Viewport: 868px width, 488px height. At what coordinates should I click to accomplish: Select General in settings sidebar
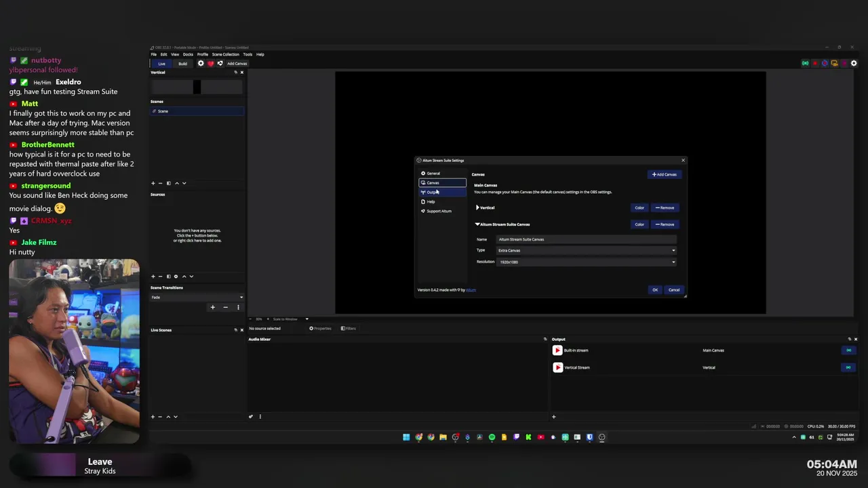click(442, 174)
